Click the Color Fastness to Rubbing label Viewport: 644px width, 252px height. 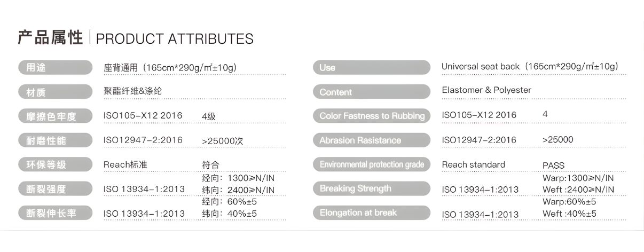point(371,116)
